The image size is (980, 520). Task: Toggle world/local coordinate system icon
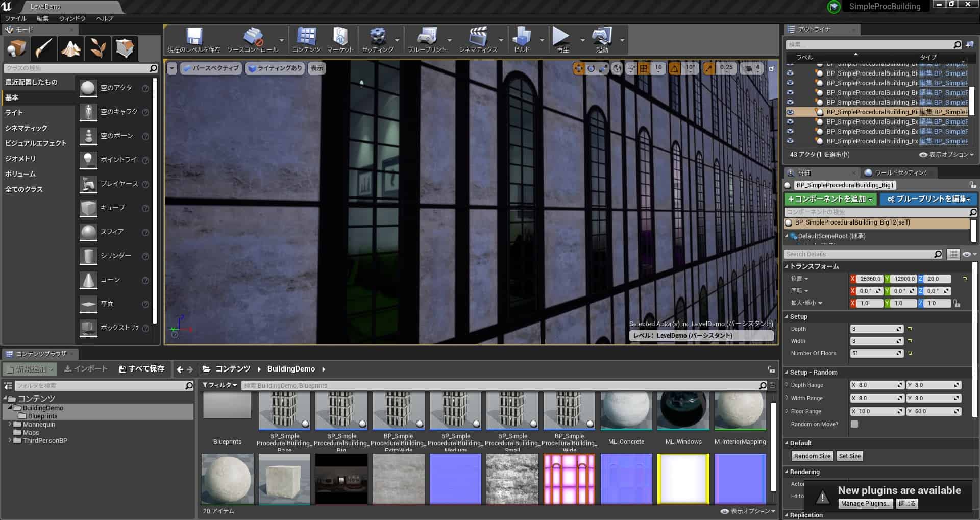pos(617,68)
